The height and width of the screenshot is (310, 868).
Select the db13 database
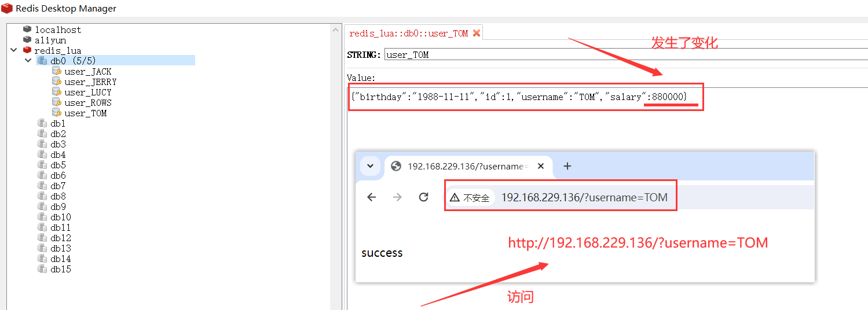[x=61, y=249]
